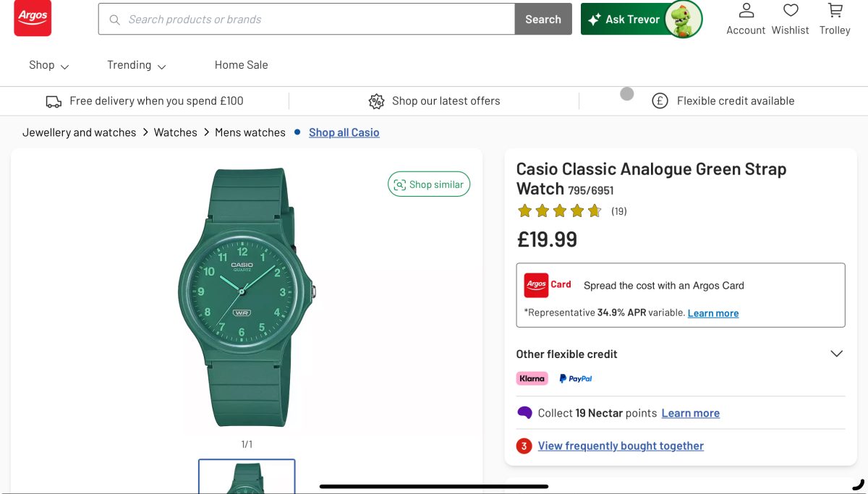
Task: Click the latest offers percent badge icon
Action: tap(376, 101)
